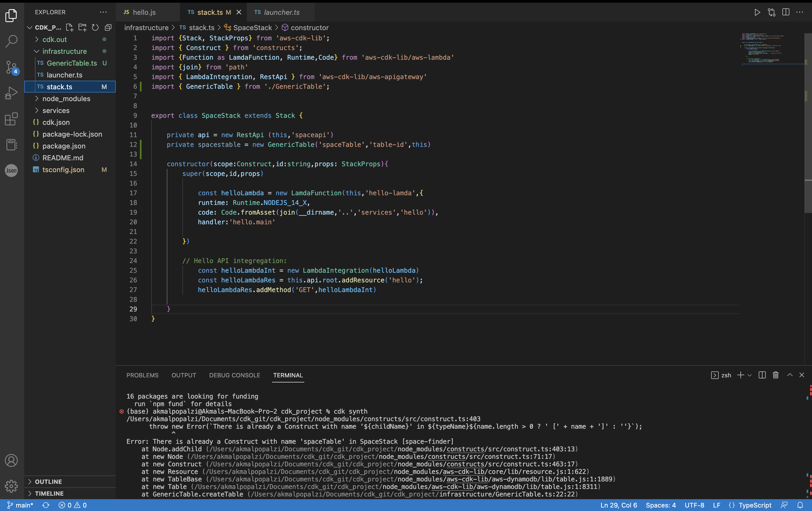Viewport: 812px width, 511px height.
Task: Open package.json file
Action: 70,146
